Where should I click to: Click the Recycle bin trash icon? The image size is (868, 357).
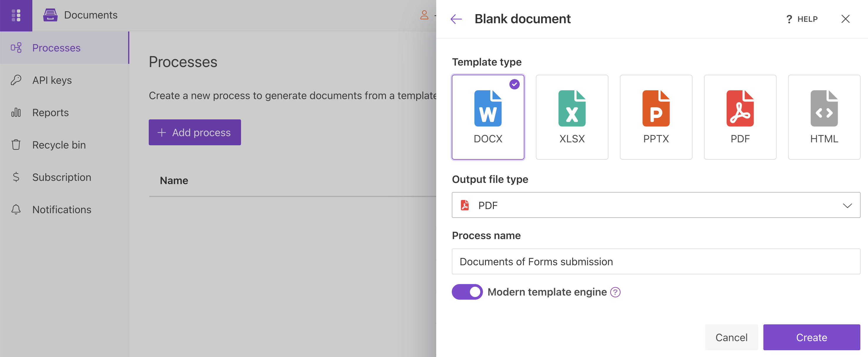(x=16, y=145)
